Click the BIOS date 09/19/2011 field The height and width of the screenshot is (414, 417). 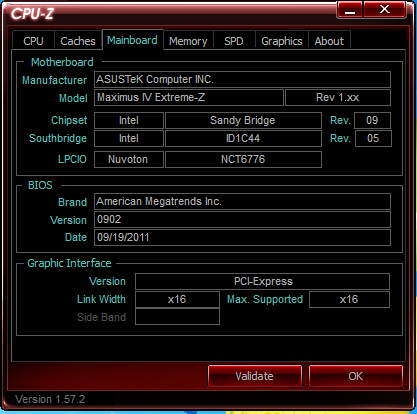pos(242,237)
